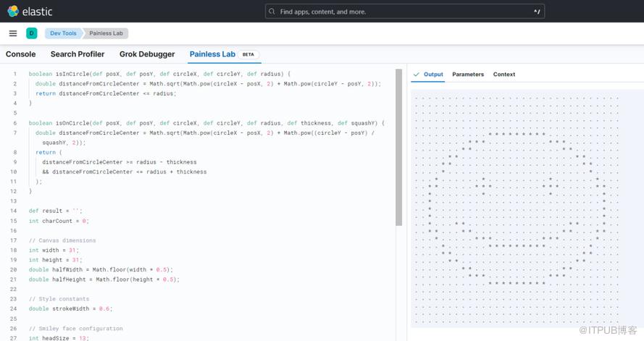Click line 9 'radius - thickness' expression
The height and width of the screenshot is (341, 644).
point(167,162)
